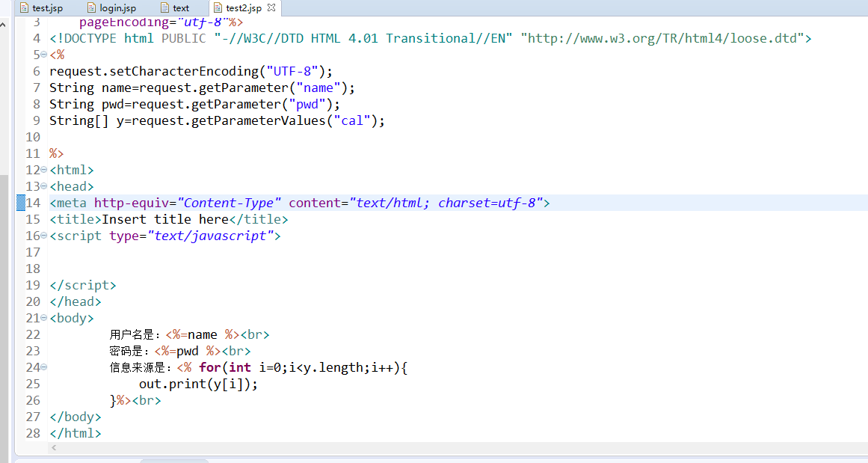Click the <%=name %> expression
Screen dimensions: 868x463
point(203,334)
